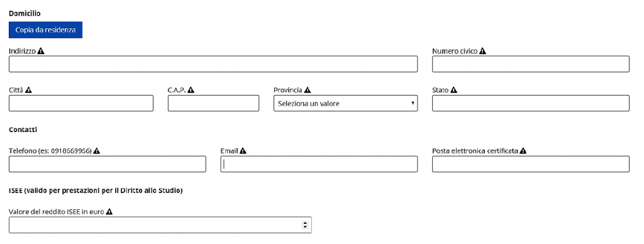Click the warning icon next to Indirizzo
This screenshot has width=644, height=244.
coord(41,52)
